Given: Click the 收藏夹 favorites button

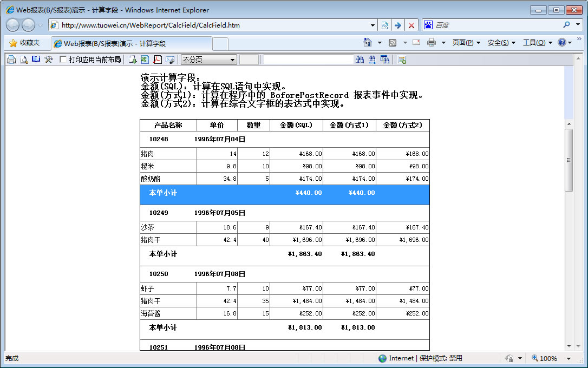Looking at the screenshot, I should point(24,43).
